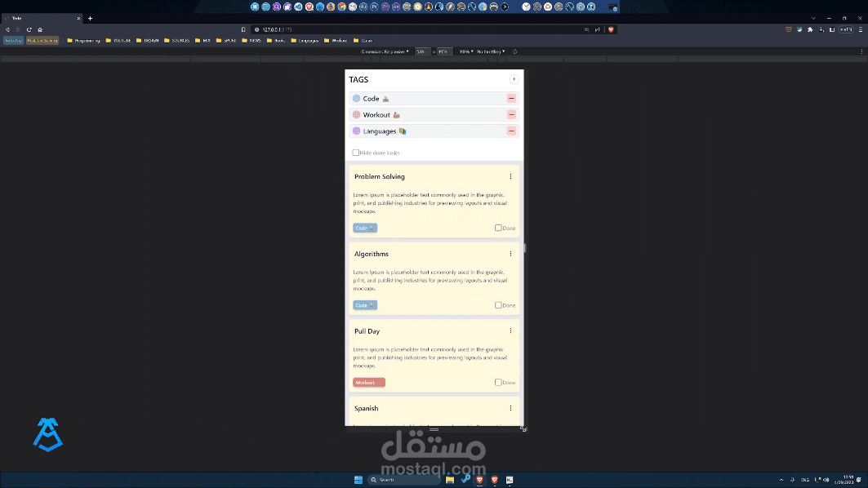The image size is (868, 488).
Task: Bookmark this page
Action: point(243,30)
